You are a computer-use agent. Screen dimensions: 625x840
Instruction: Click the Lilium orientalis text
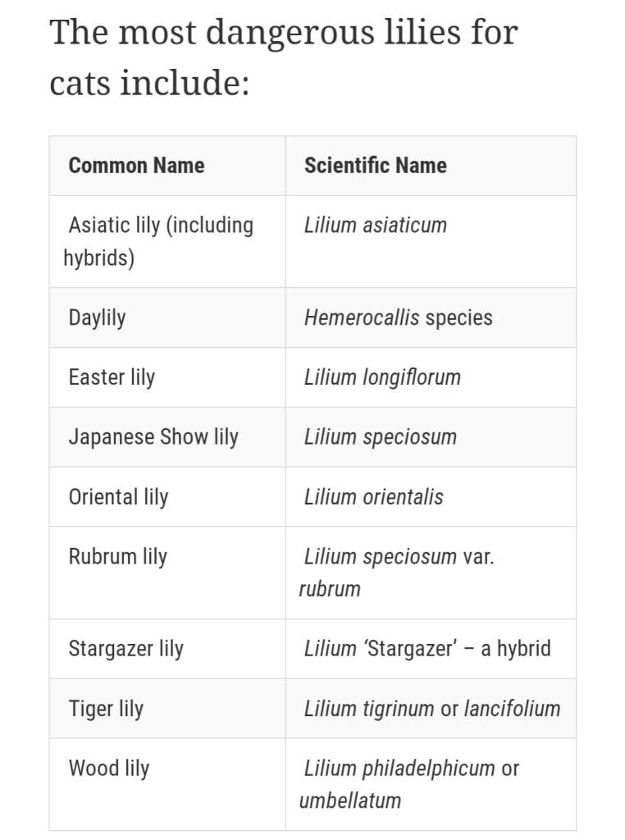(373, 497)
